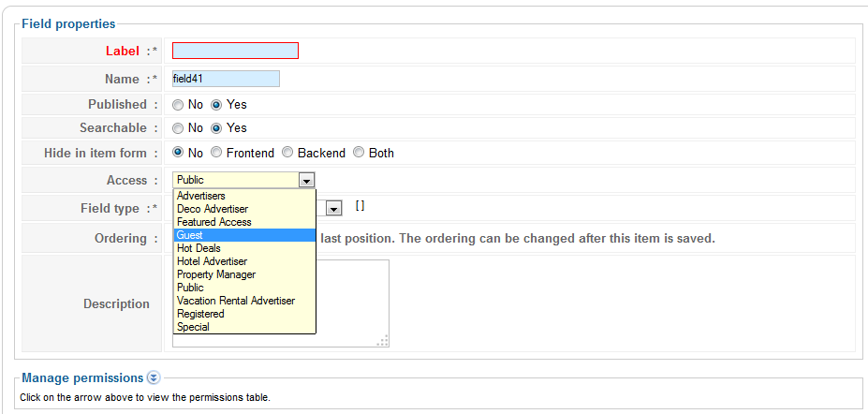
Task: Select Frontend for Hide in item form
Action: [216, 152]
